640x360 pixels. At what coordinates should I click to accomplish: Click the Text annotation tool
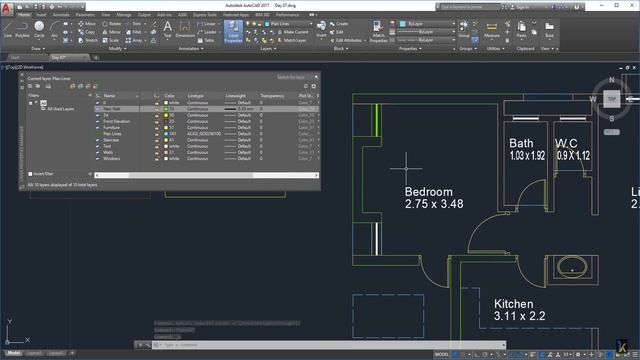pos(167,30)
